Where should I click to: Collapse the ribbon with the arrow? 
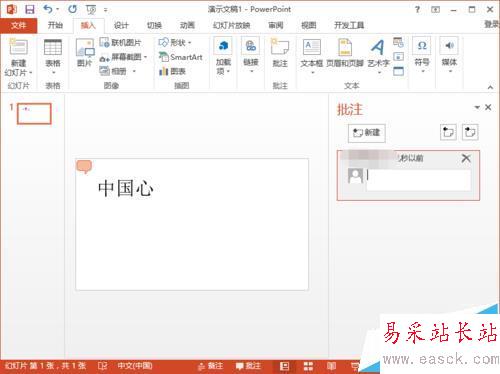click(490, 87)
